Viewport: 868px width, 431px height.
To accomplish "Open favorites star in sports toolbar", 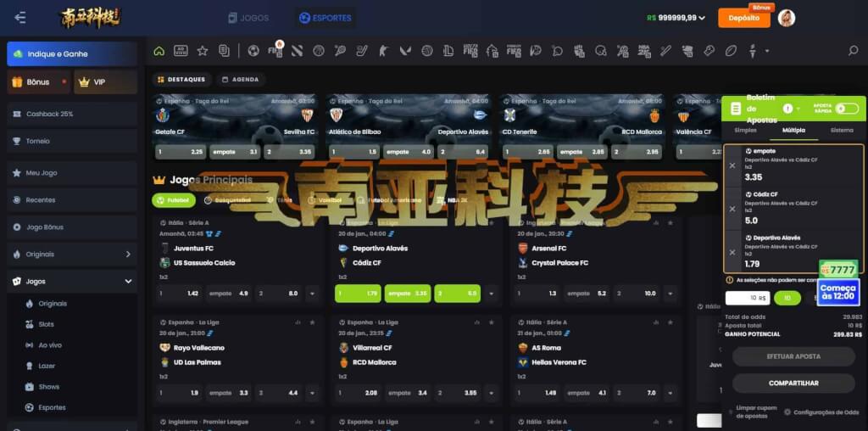I will point(203,51).
